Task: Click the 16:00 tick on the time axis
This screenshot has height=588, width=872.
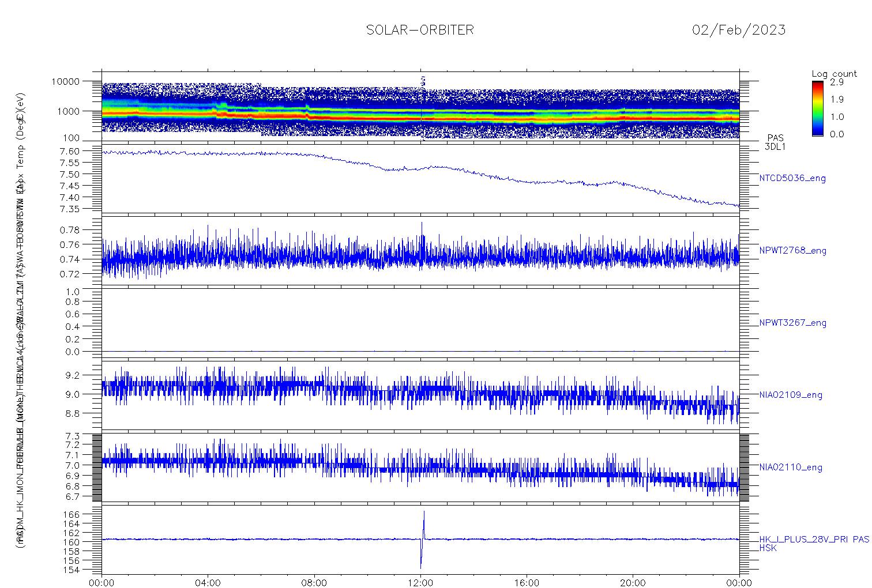Action: [527, 582]
